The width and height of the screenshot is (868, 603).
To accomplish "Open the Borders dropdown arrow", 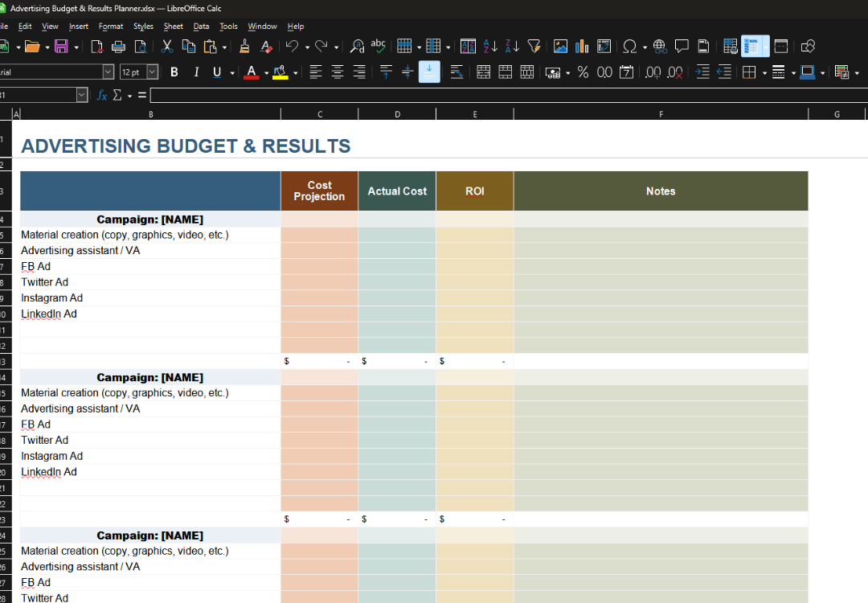I will [x=764, y=72].
